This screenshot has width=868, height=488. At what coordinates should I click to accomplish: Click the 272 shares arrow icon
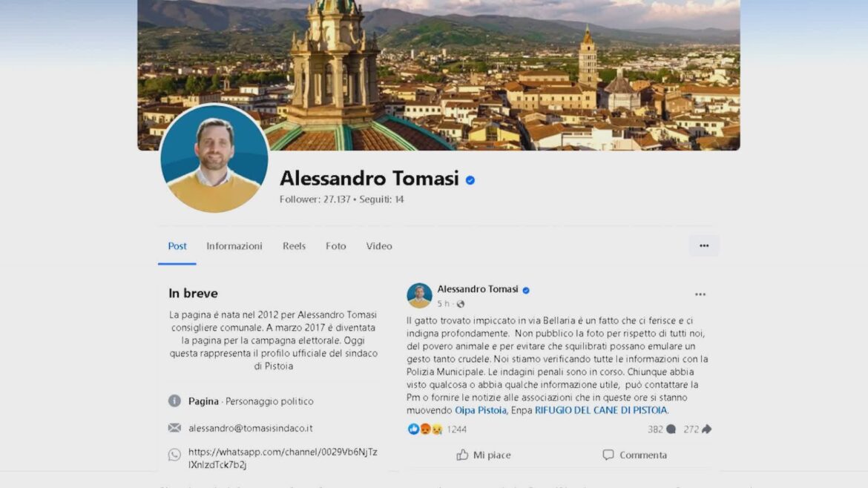(706, 429)
